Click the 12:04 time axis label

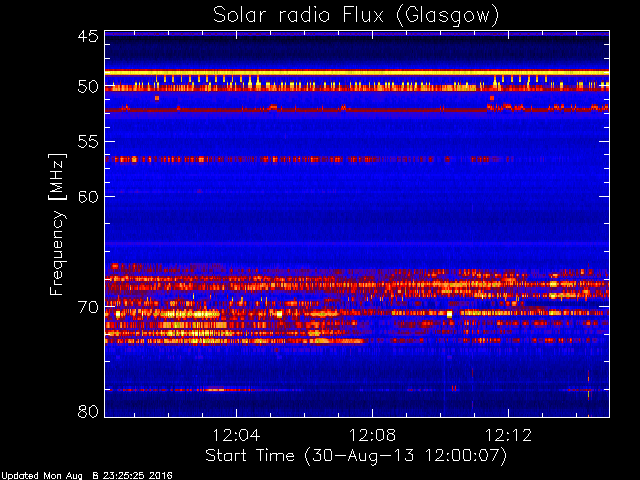tap(236, 436)
